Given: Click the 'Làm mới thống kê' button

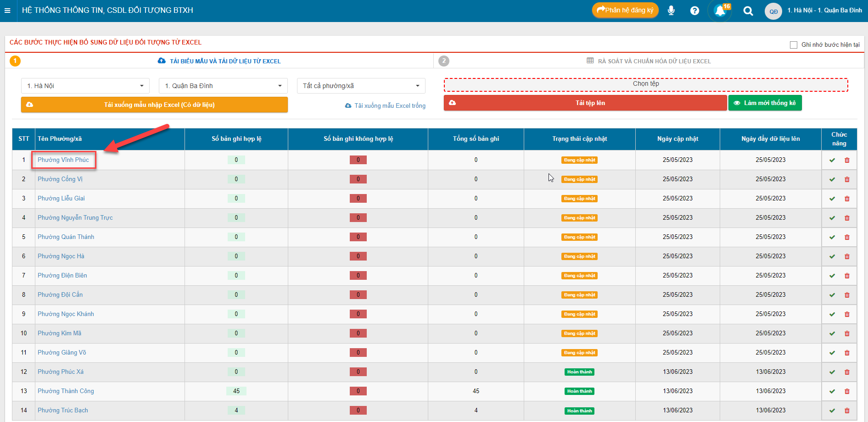Looking at the screenshot, I should pos(765,103).
